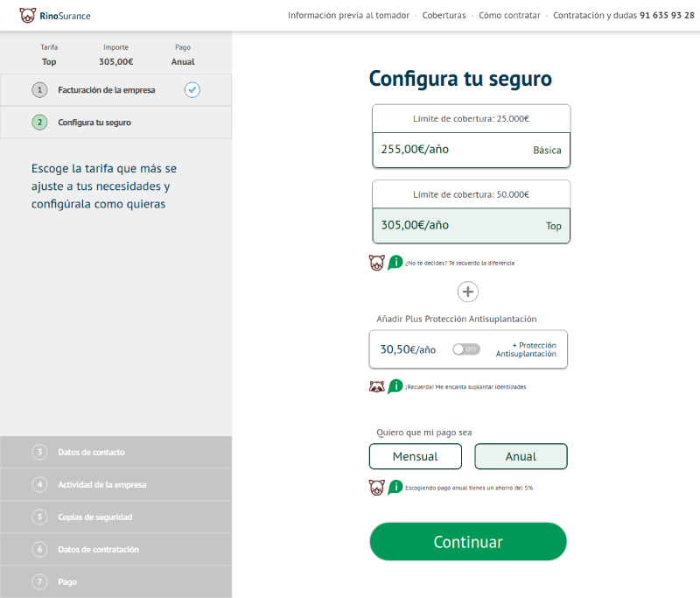Click rhino mascot icon beside '¿No te decides?'

tap(377, 263)
